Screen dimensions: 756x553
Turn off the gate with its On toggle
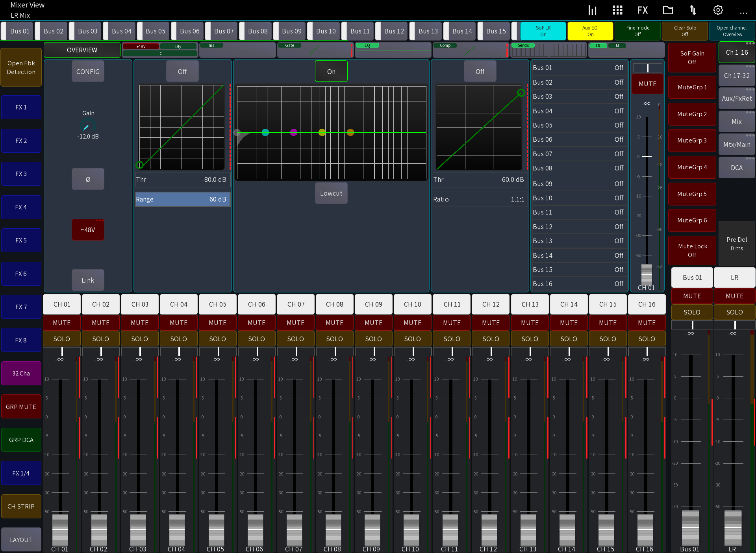click(x=331, y=71)
